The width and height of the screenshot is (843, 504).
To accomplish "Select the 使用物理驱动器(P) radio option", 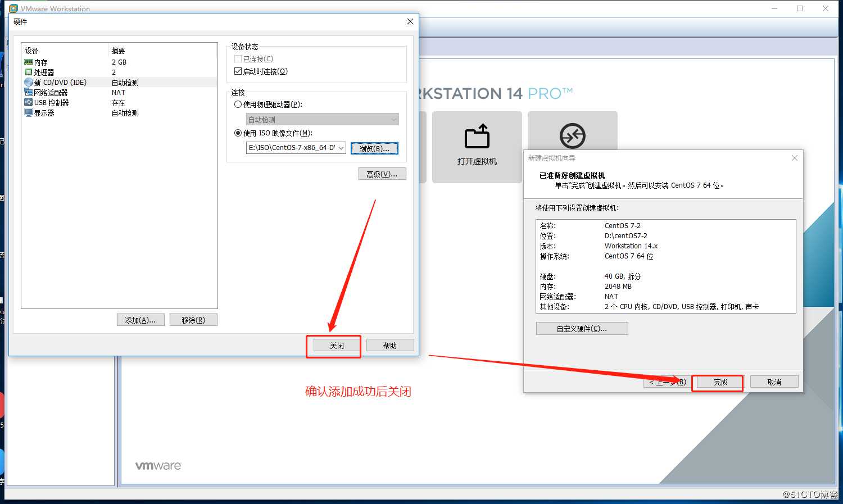I will pos(238,105).
